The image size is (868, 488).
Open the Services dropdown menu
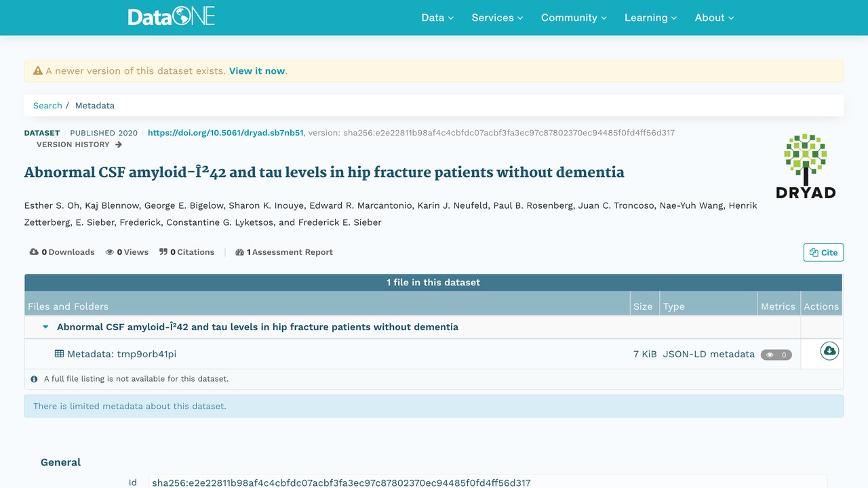[498, 18]
